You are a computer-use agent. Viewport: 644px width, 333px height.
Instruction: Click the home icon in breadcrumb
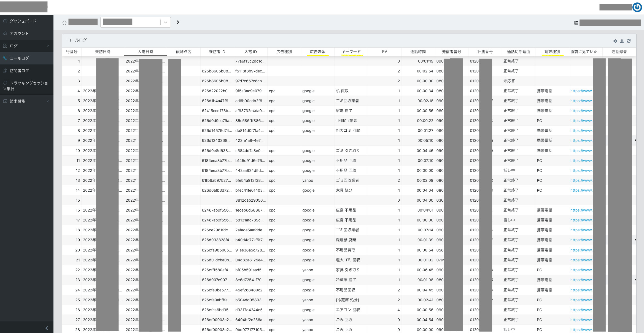click(64, 22)
